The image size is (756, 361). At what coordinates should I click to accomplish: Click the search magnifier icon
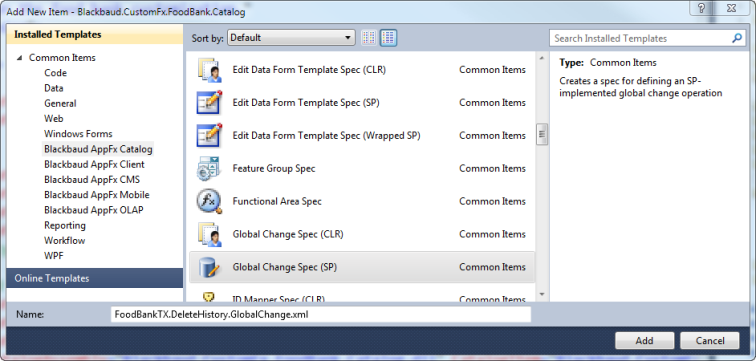[x=737, y=38]
